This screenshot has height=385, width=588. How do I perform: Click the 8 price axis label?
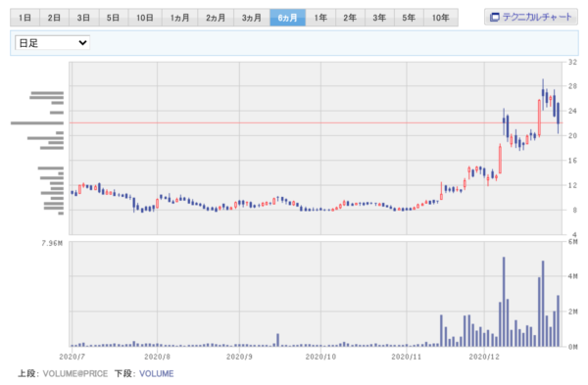(x=574, y=211)
